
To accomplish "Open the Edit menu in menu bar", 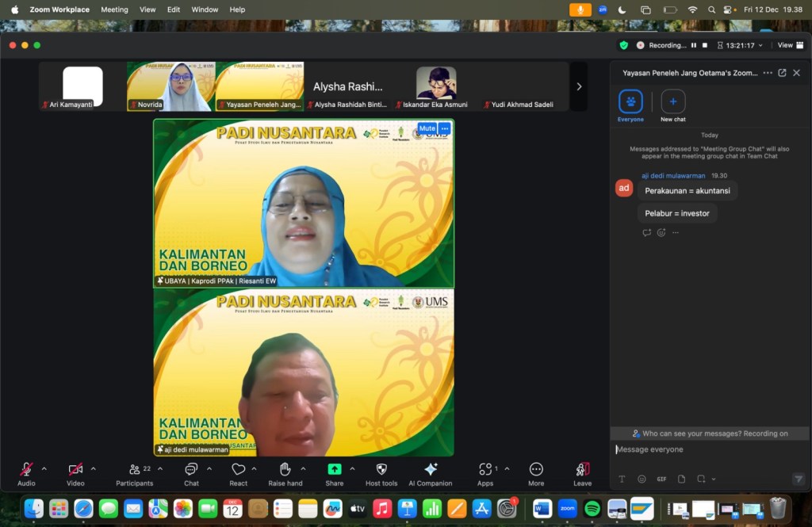I will coord(174,10).
